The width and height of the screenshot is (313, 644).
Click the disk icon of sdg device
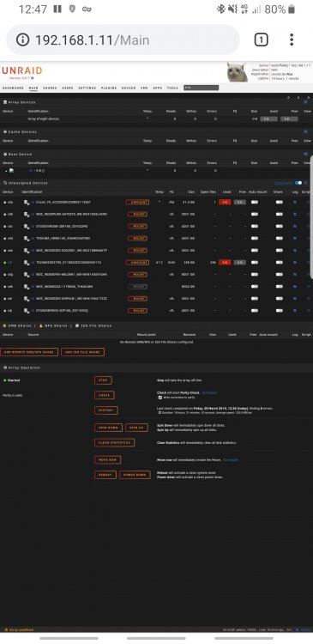(x=27, y=275)
